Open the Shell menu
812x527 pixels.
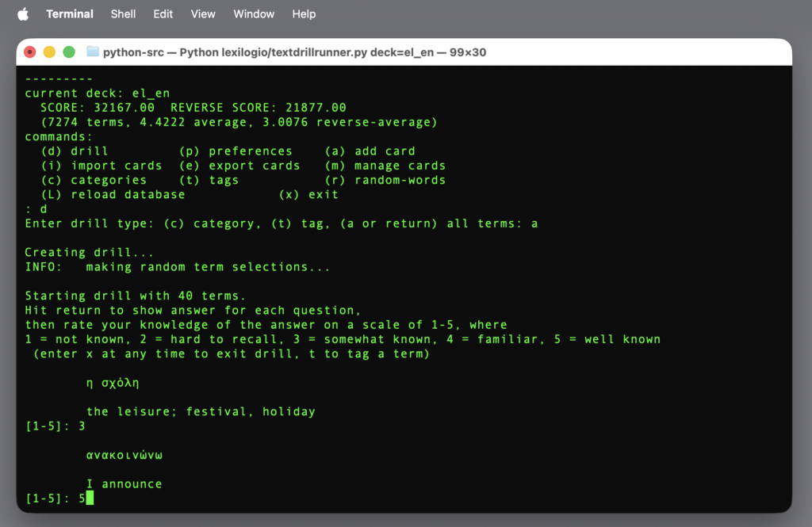tap(123, 14)
